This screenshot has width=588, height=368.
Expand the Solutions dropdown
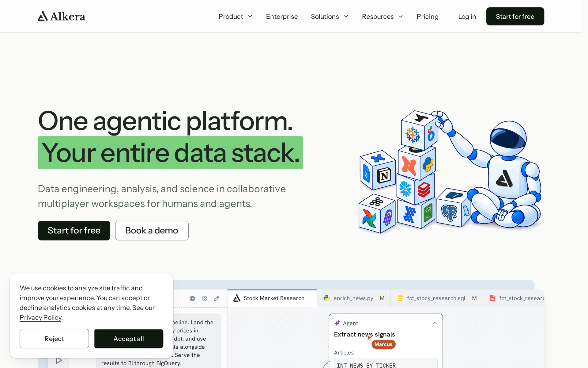tap(330, 17)
